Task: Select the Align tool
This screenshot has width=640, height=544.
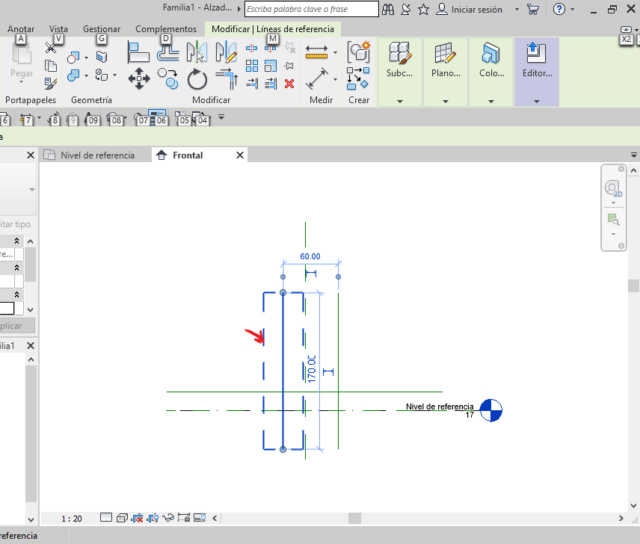Action: (138, 52)
